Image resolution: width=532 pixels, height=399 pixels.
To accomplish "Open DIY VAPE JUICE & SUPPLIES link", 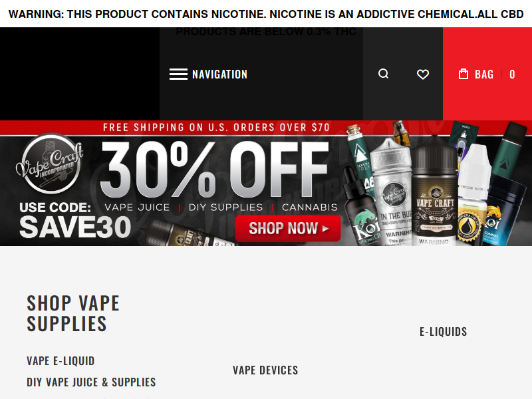I will pyautogui.click(x=91, y=382).
